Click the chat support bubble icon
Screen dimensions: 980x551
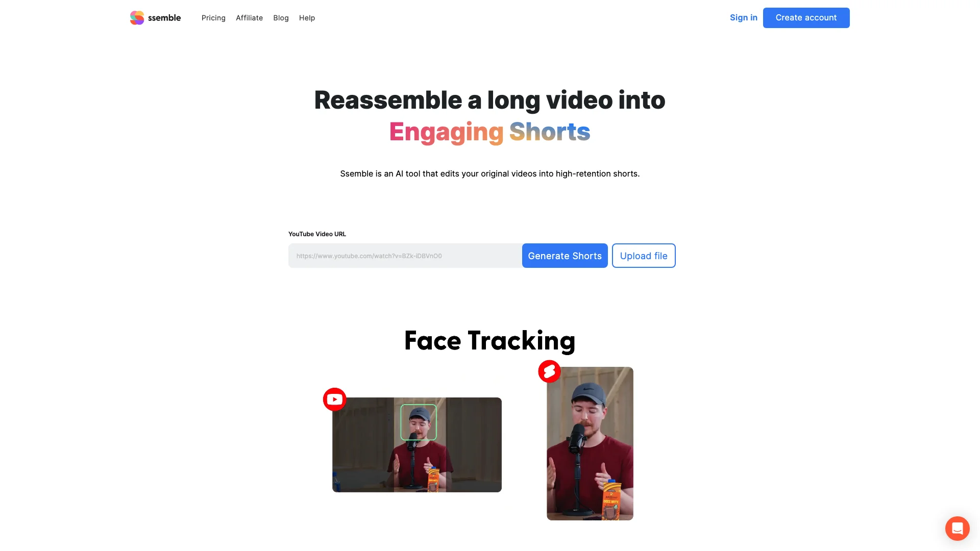click(957, 528)
